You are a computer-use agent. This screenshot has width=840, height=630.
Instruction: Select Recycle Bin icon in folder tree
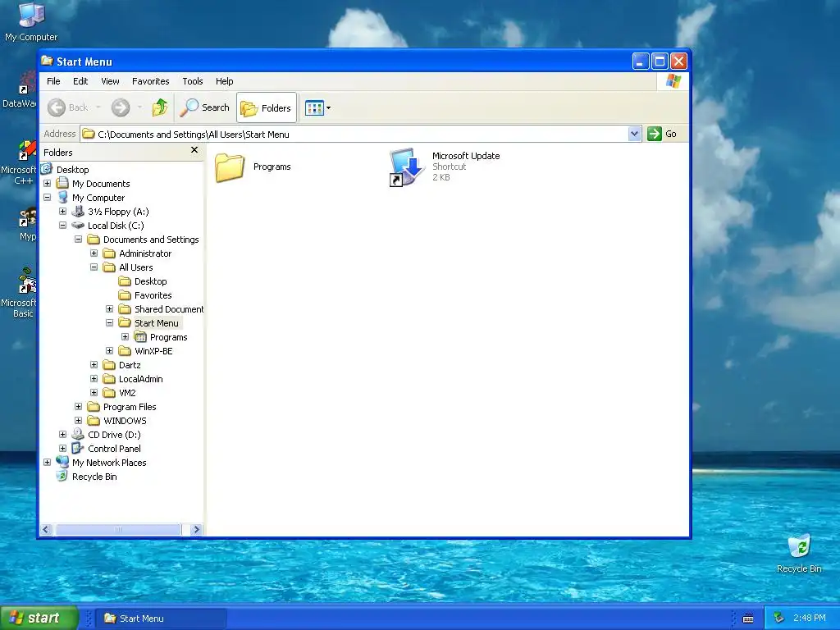(x=62, y=476)
